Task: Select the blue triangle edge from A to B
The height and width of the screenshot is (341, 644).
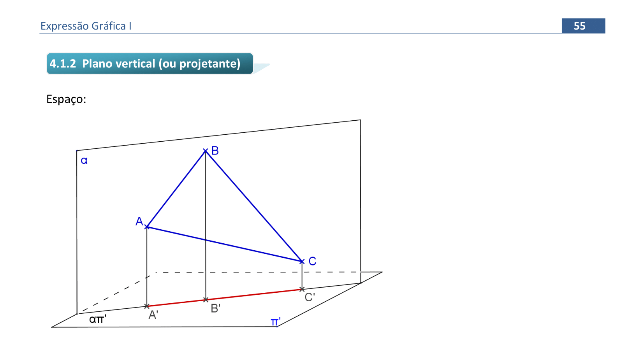Action: [x=176, y=189]
